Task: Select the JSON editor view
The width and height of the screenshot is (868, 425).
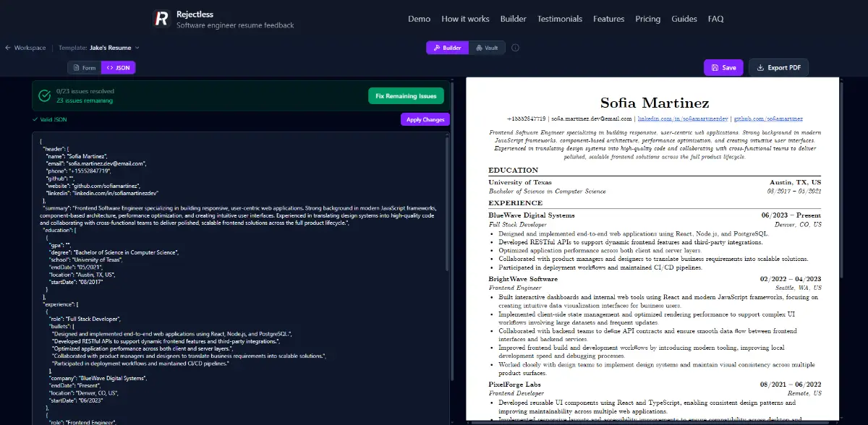Action: 118,68
